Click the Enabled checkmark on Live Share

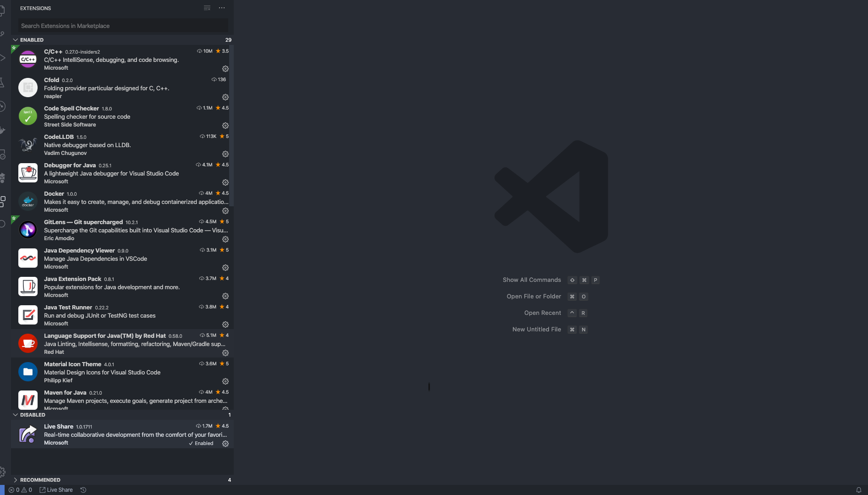201,443
